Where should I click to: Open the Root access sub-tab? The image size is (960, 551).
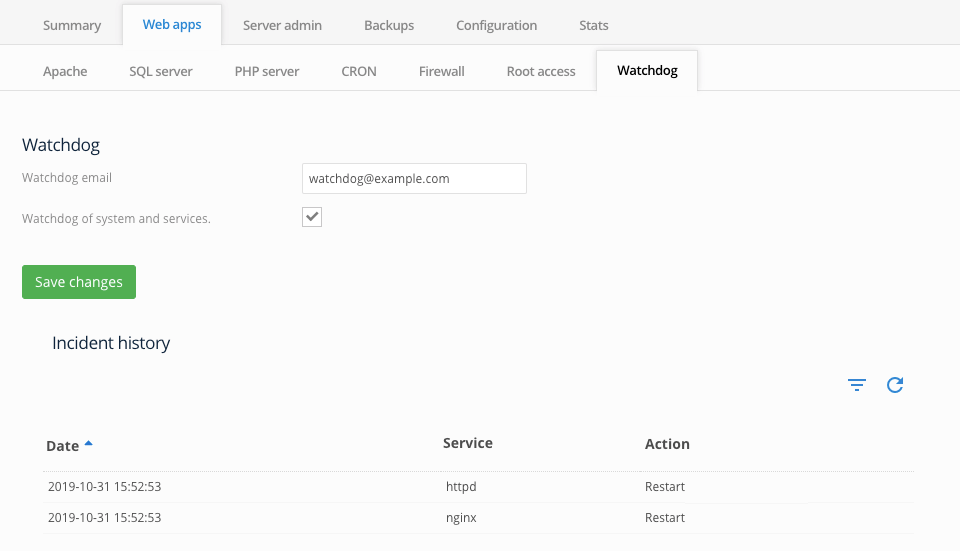coord(541,71)
